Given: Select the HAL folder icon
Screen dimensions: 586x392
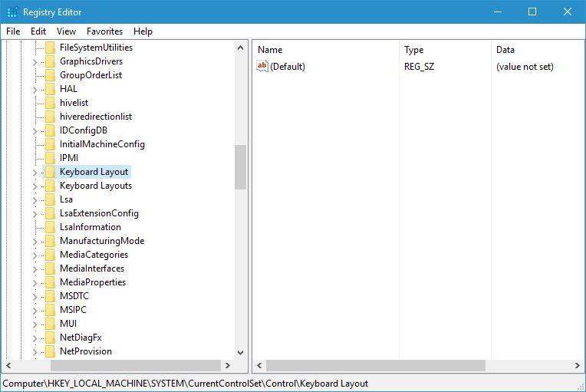Looking at the screenshot, I should (50, 89).
